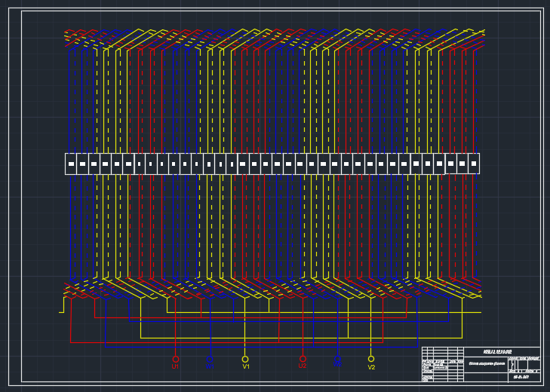Select the blue W2 terminal circle
Screen dimensions: 550x392
point(337,359)
